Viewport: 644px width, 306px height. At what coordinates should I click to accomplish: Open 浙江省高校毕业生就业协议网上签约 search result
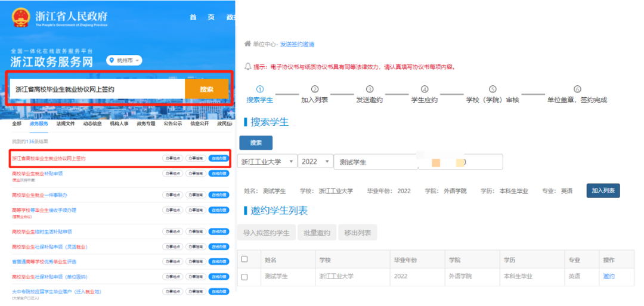click(x=49, y=159)
